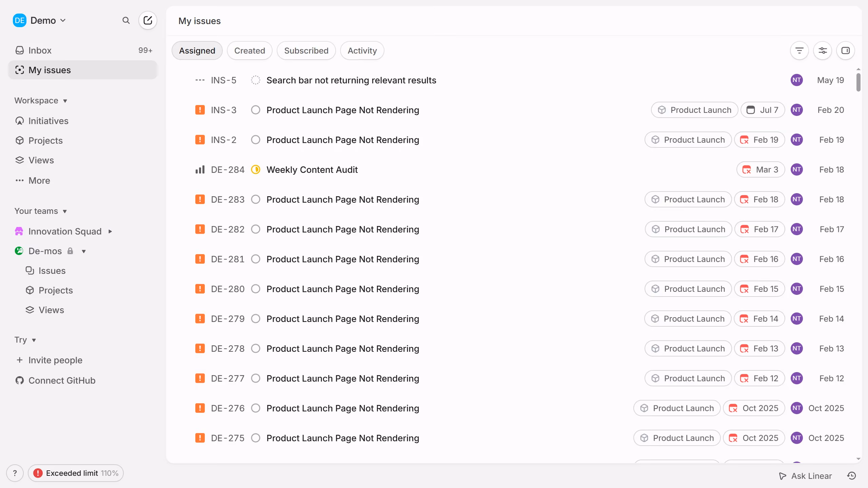
Task: Change the todo status circle of INS-3
Action: (x=256, y=110)
